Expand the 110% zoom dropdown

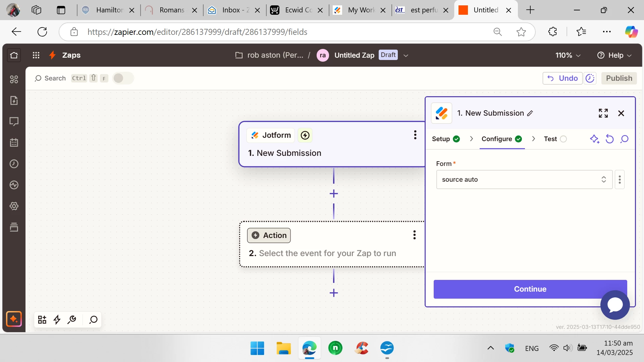click(x=568, y=55)
